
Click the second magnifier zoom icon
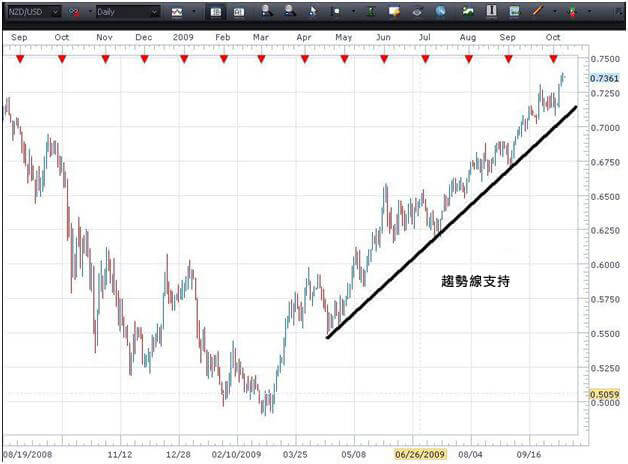[x=289, y=12]
